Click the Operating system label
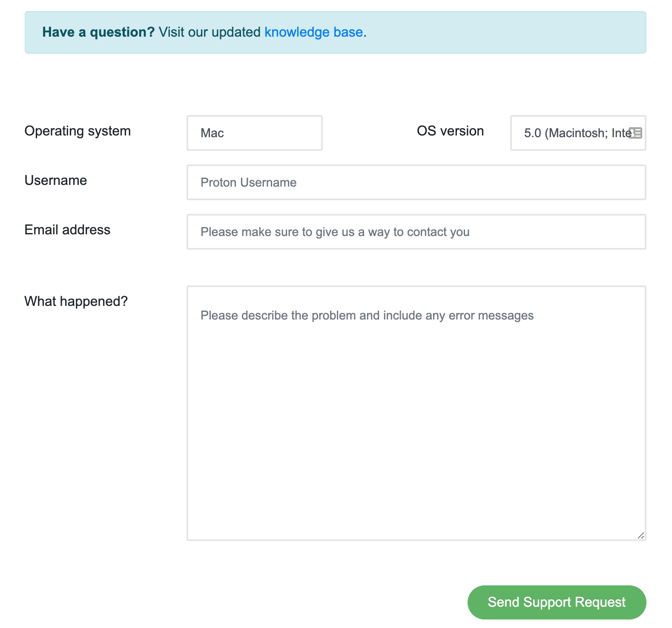The image size is (672, 628). tap(78, 131)
